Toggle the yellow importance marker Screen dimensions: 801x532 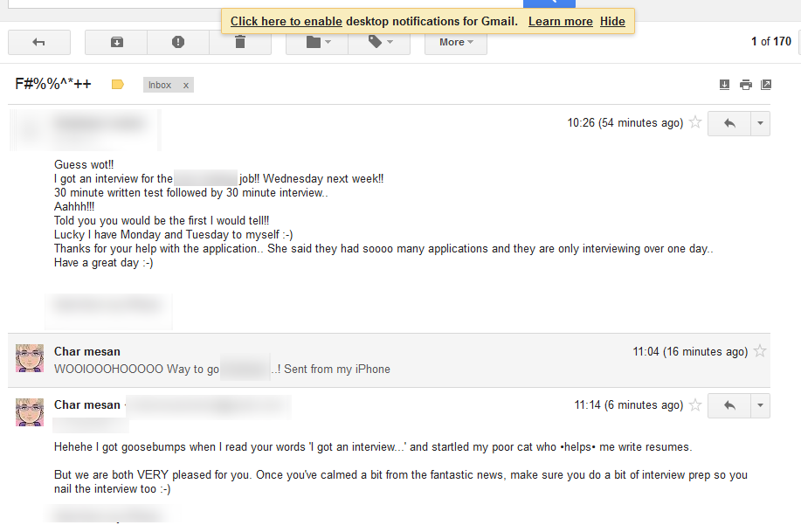118,85
